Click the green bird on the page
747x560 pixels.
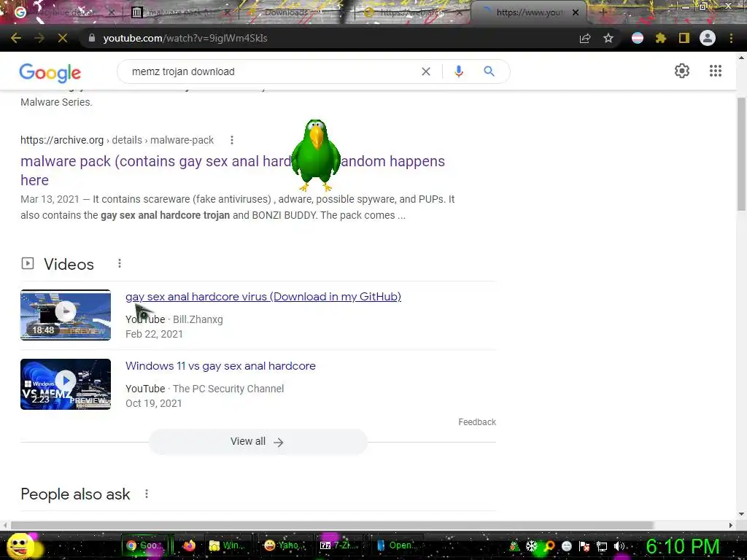pyautogui.click(x=316, y=155)
